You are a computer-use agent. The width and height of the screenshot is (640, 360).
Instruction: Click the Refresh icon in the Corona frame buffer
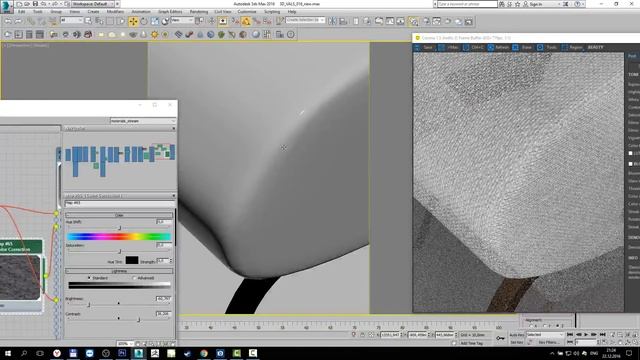491,47
